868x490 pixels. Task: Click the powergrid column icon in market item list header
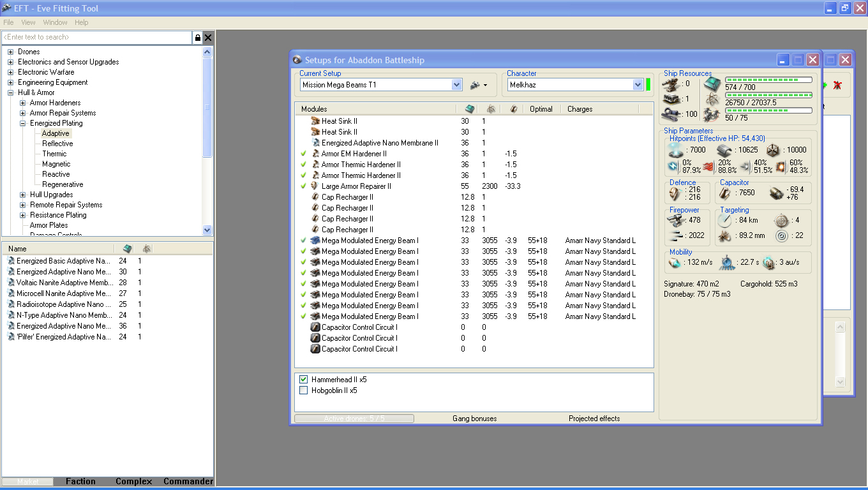point(147,248)
